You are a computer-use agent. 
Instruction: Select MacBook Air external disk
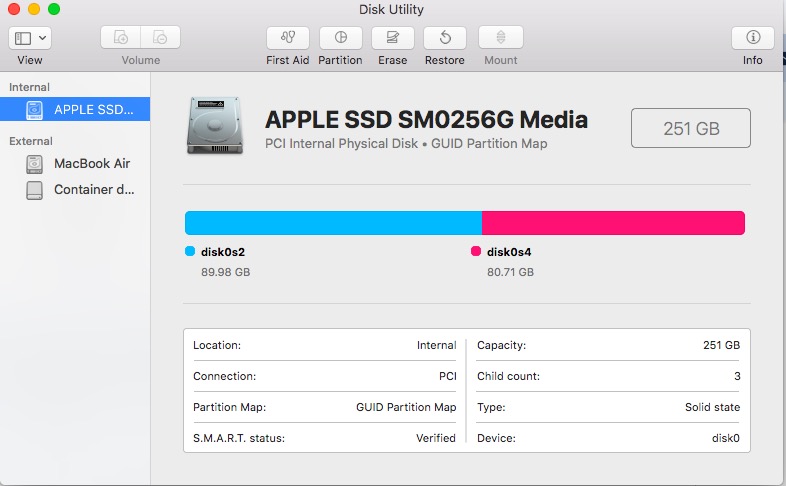(x=75, y=163)
